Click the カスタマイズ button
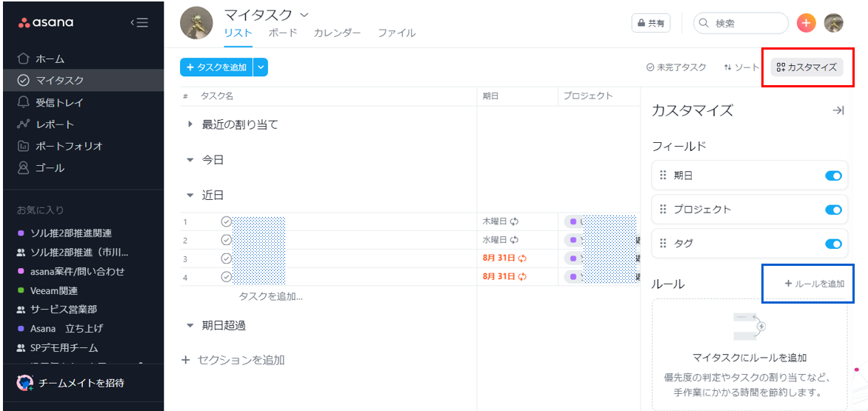This screenshot has width=868, height=411. [807, 67]
